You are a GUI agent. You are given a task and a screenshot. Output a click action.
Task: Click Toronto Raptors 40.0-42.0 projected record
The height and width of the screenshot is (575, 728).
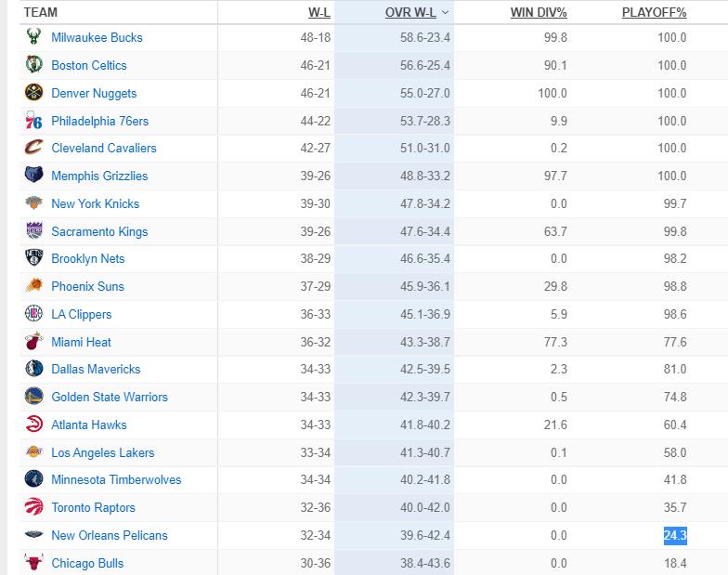425,507
